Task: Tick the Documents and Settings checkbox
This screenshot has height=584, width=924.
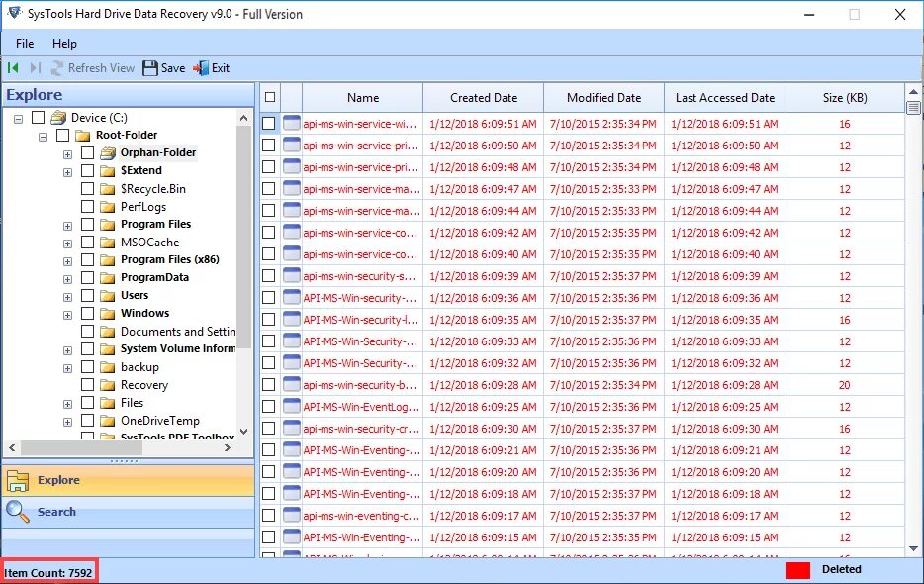Action: pos(87,331)
